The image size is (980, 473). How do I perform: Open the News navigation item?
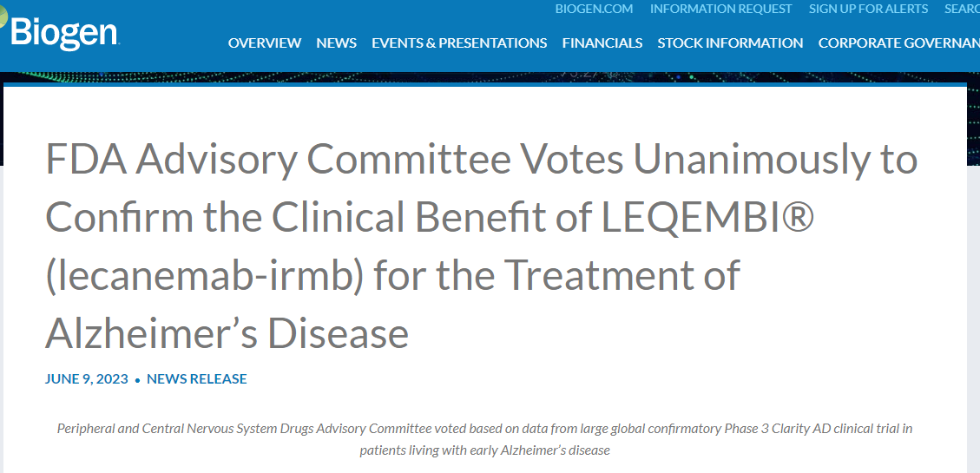(336, 43)
